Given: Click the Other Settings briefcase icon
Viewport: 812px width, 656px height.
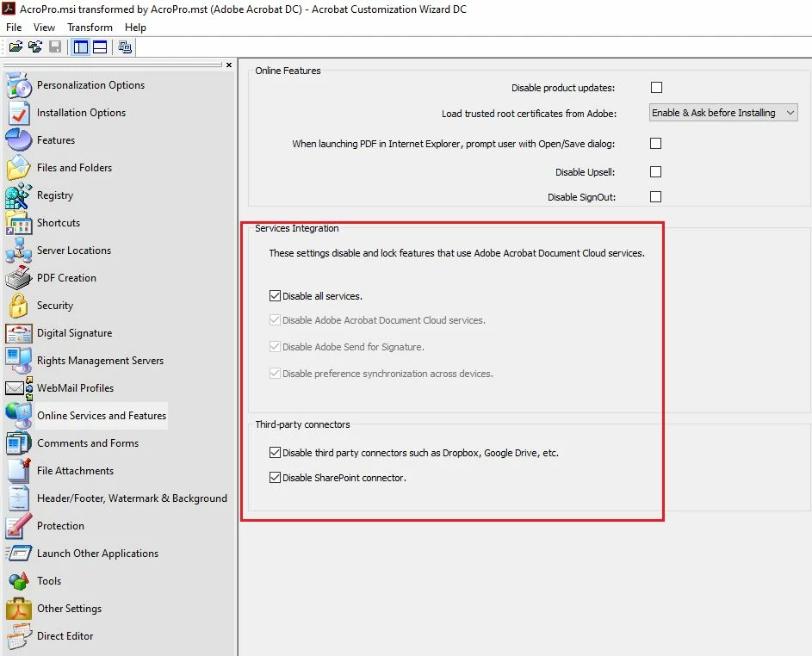Looking at the screenshot, I should pyautogui.click(x=19, y=609).
